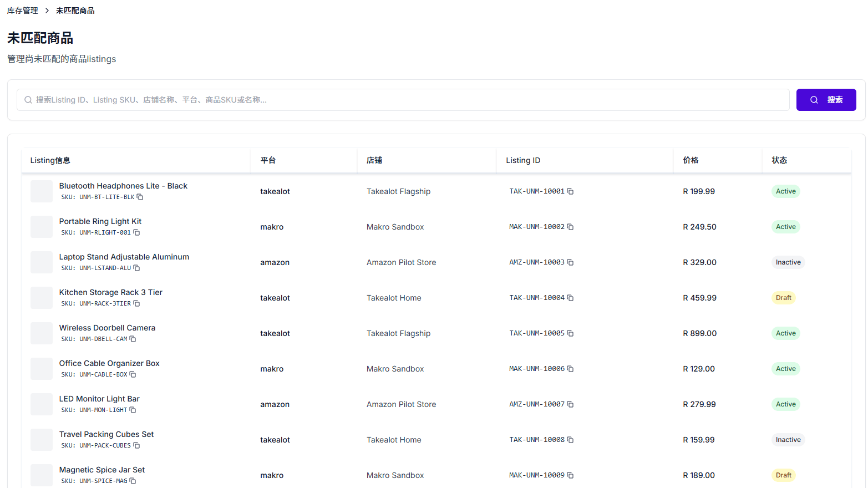Open the Wireless Doorbell Camera thumbnail
This screenshot has width=868, height=488.
click(42, 333)
